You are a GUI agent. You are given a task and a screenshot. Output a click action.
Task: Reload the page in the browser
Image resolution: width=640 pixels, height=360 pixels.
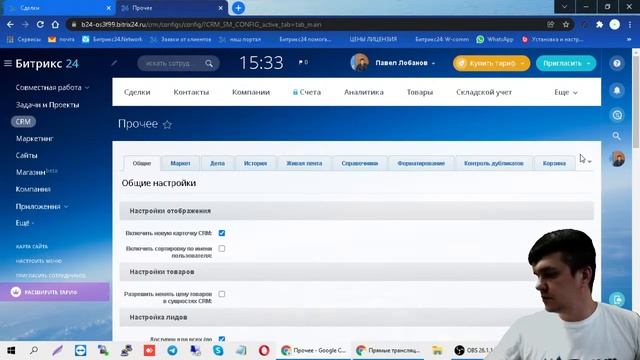[x=40, y=24]
